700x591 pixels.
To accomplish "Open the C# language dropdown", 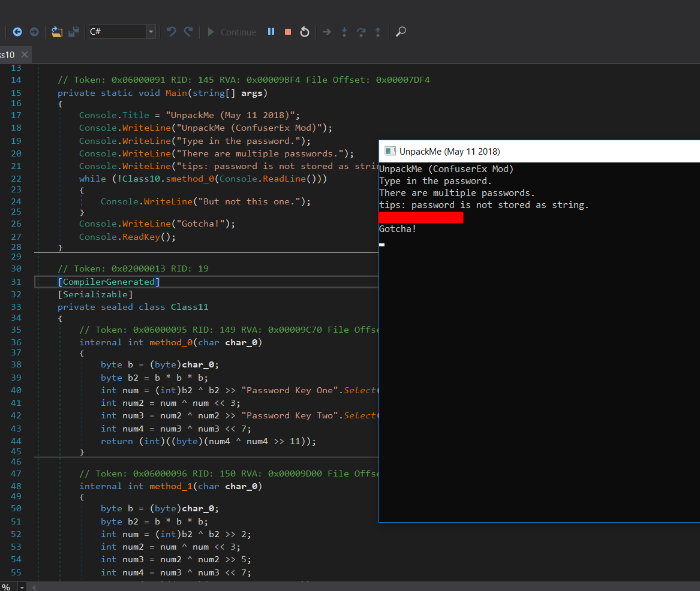I will [151, 32].
